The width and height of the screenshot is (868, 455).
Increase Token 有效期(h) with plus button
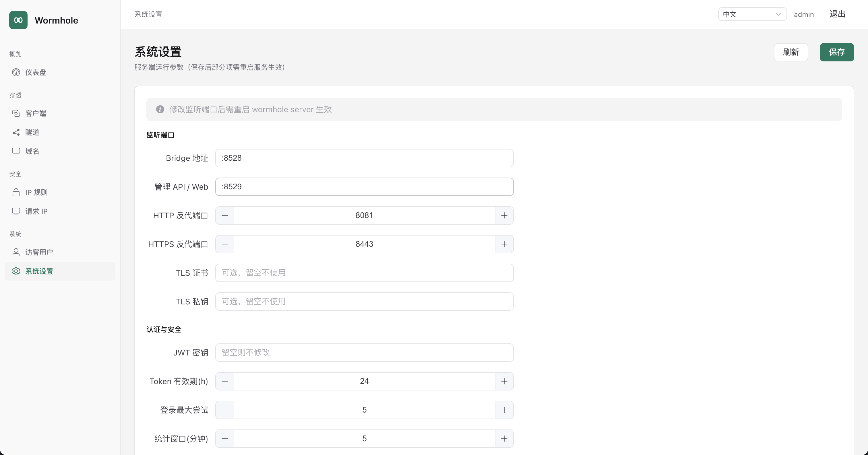pyautogui.click(x=504, y=381)
